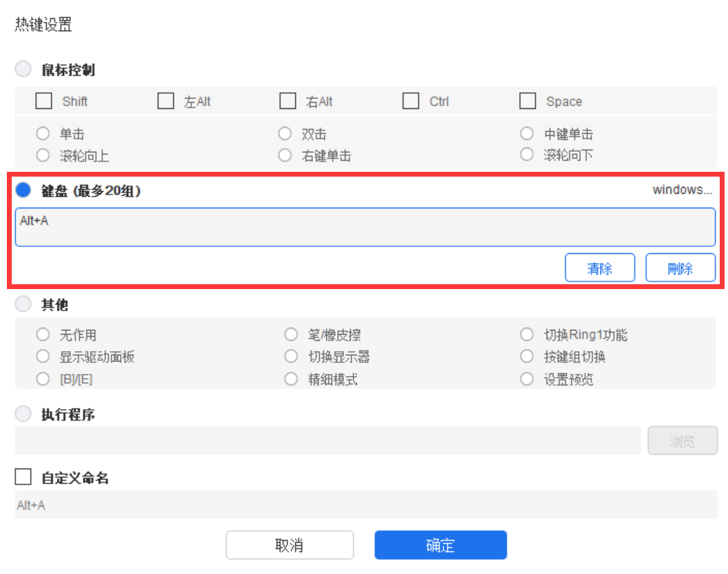Choose the 无作用 option
Screen dimensions: 728x574
click(43, 335)
